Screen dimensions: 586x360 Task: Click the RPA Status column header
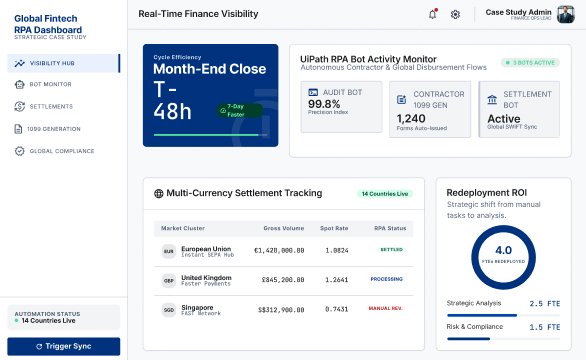tap(390, 228)
